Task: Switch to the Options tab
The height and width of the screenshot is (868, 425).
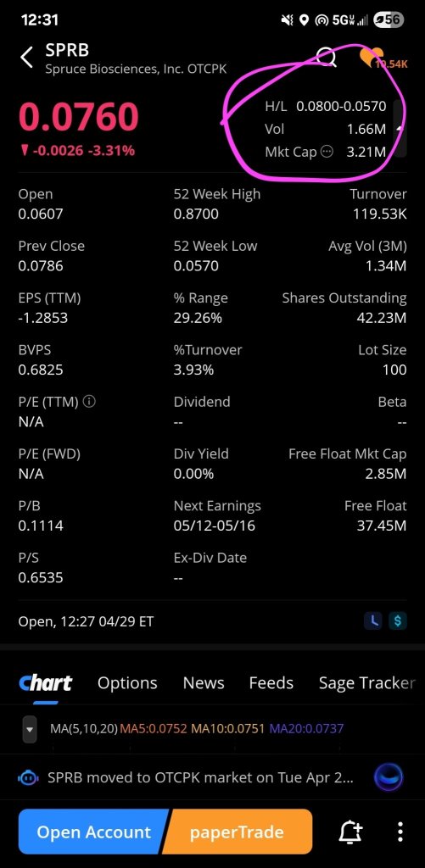Action: pyautogui.click(x=127, y=683)
